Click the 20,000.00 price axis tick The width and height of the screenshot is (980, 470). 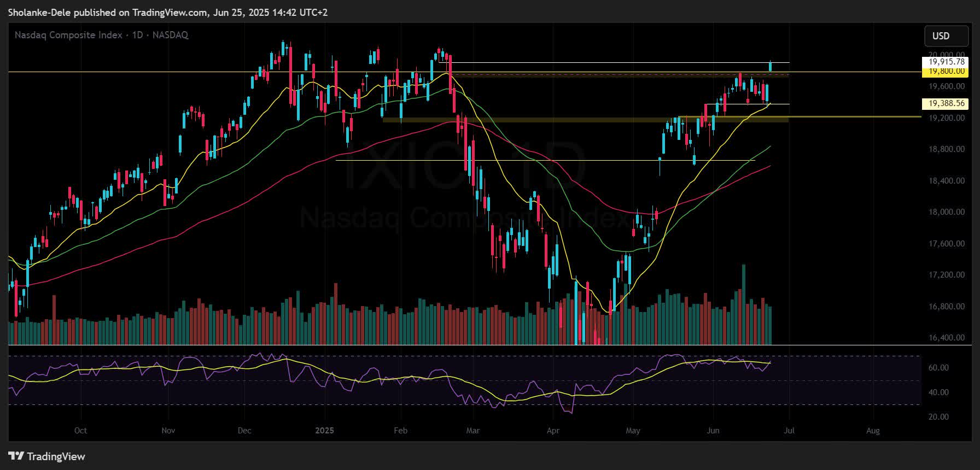tap(947, 55)
